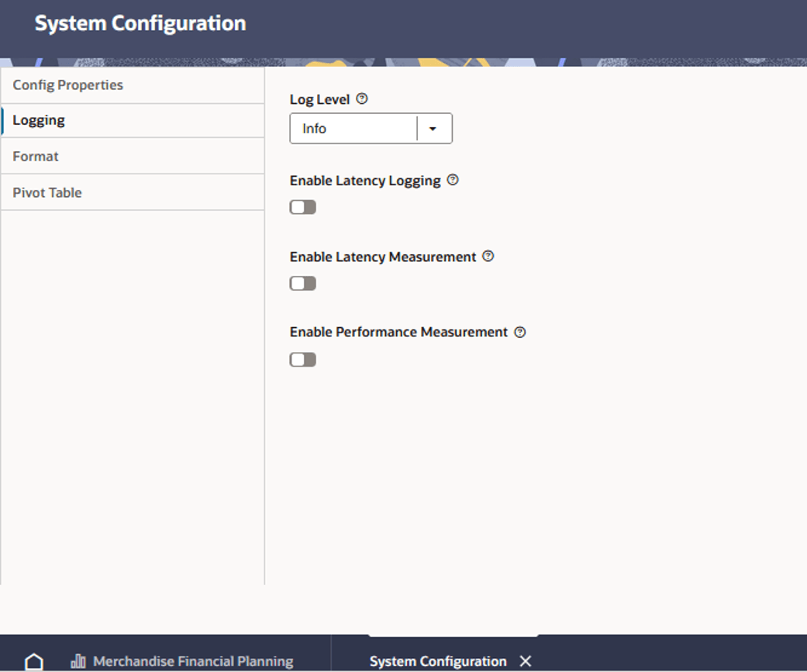
Task: Go to Home icon in bottom bar
Action: tap(34, 661)
